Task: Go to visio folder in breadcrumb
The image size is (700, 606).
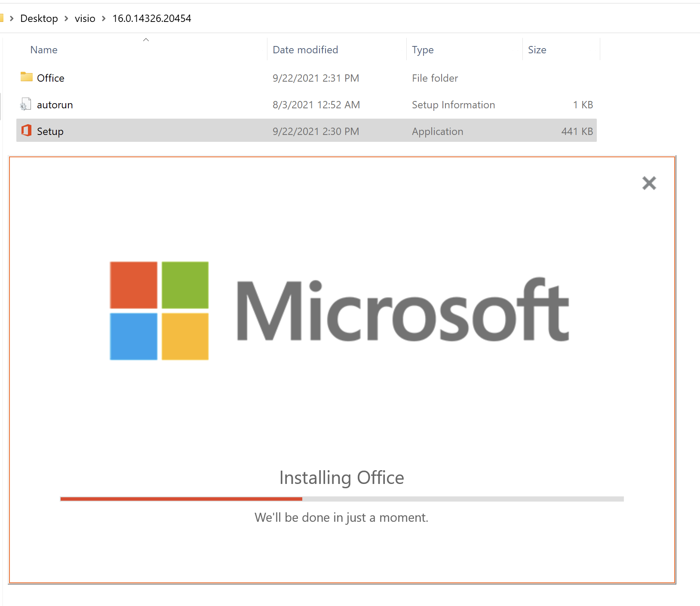Action: pyautogui.click(x=85, y=18)
